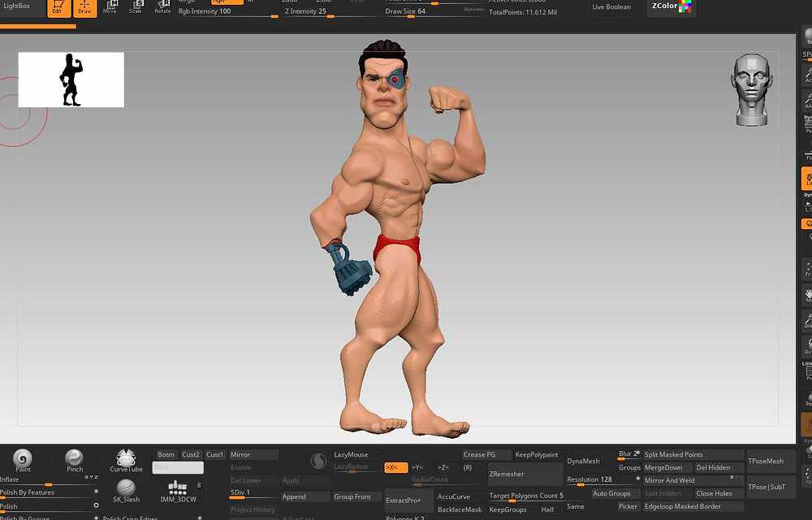Click the Picker button

pyautogui.click(x=629, y=506)
